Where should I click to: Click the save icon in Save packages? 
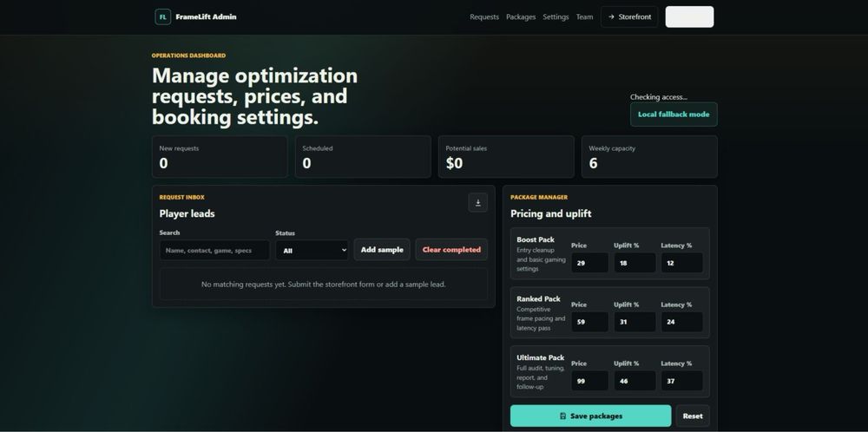coord(563,416)
